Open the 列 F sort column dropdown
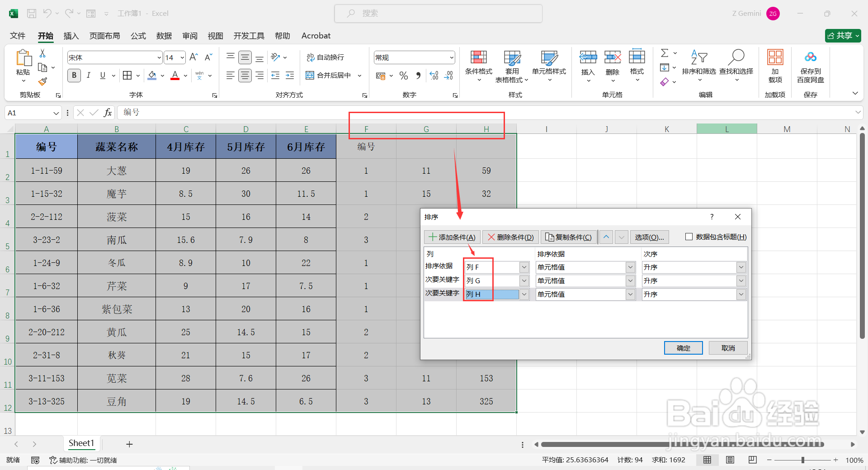Image resolution: width=868 pixels, height=470 pixels. pos(524,267)
